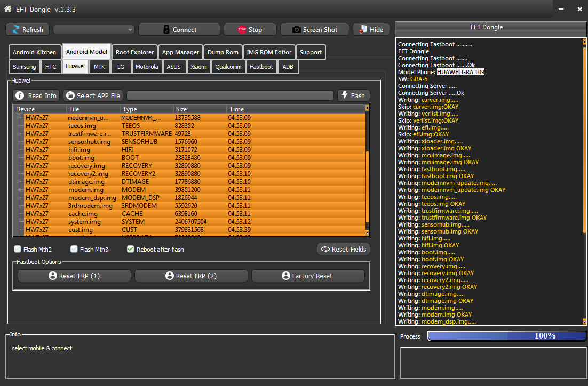Enable the Flash Mth3 checkbox

[x=74, y=249]
